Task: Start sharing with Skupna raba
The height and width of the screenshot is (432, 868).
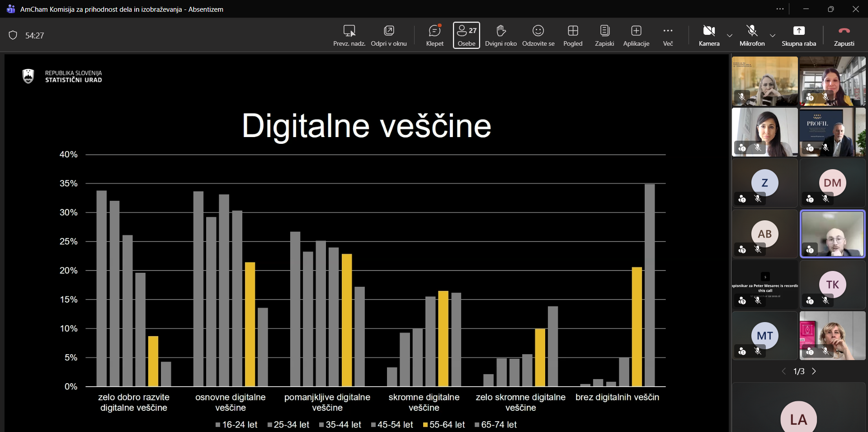Action: (x=799, y=35)
